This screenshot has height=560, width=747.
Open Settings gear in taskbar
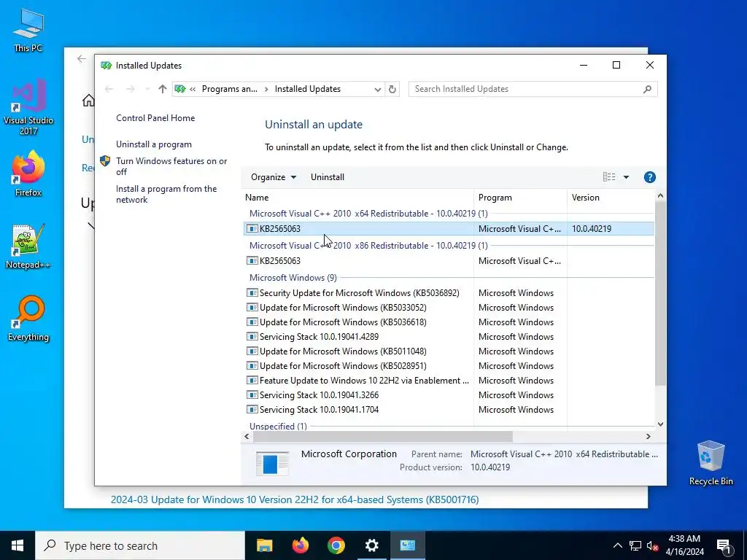pyautogui.click(x=371, y=545)
